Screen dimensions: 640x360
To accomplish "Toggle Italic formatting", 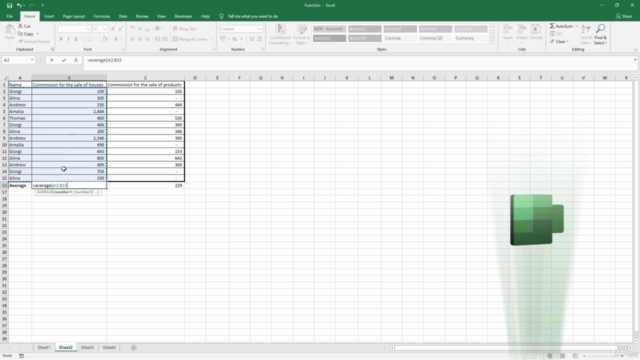I will pyautogui.click(x=68, y=39).
